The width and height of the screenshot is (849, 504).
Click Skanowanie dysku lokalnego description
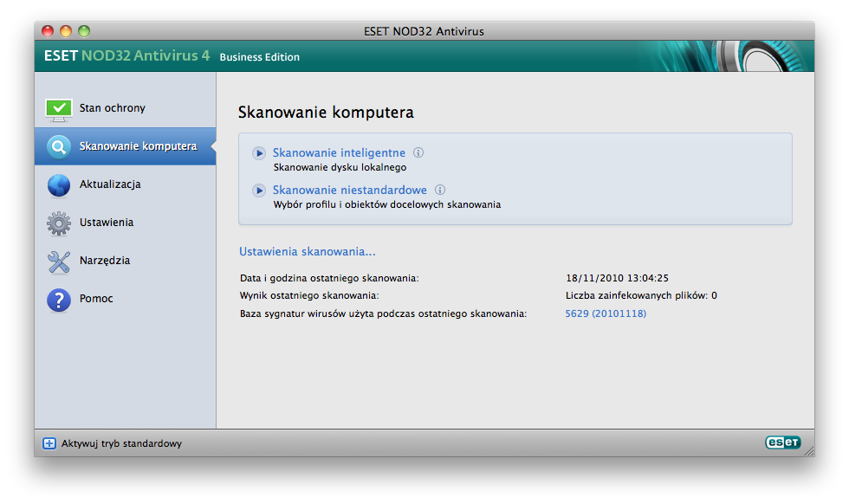(x=340, y=168)
